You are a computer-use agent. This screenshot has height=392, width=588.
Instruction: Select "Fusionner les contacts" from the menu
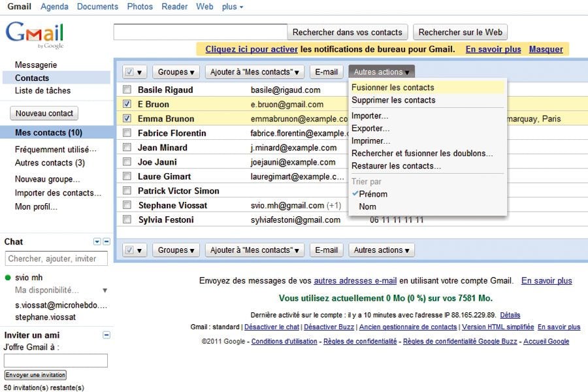(393, 88)
